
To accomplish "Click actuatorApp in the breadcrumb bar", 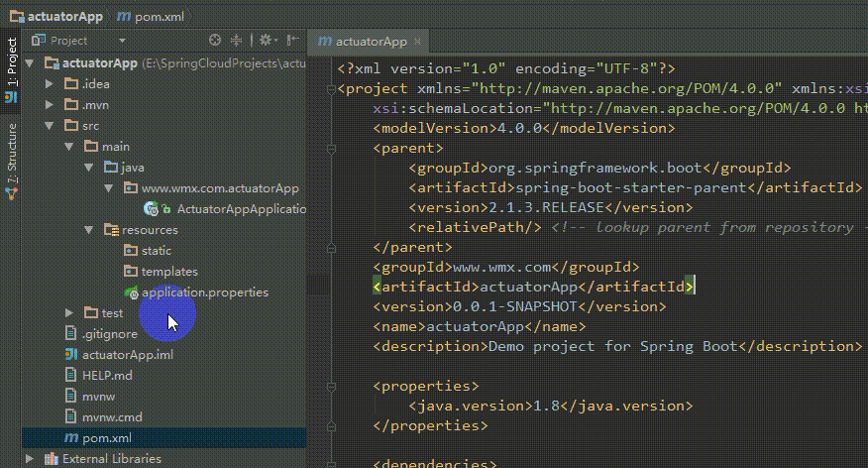I will click(x=56, y=17).
